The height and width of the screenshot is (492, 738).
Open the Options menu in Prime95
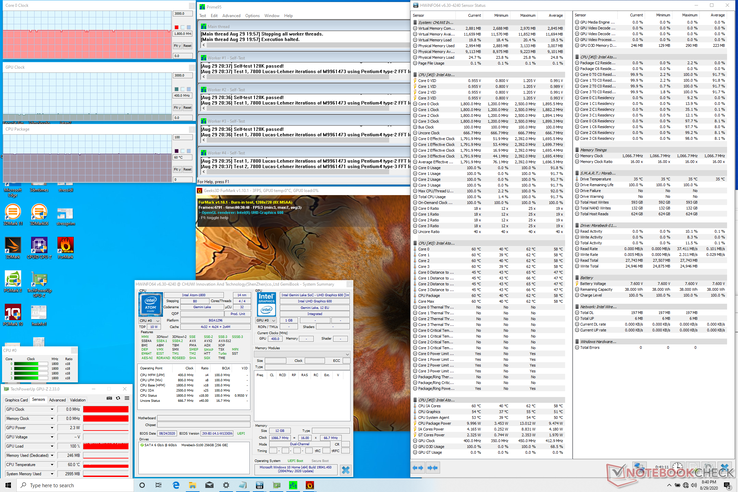252,16
